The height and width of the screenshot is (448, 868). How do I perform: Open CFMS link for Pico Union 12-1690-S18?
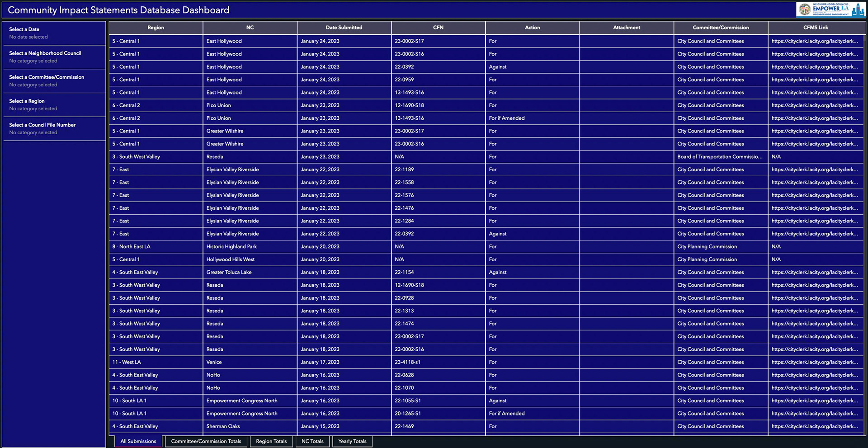(x=815, y=105)
